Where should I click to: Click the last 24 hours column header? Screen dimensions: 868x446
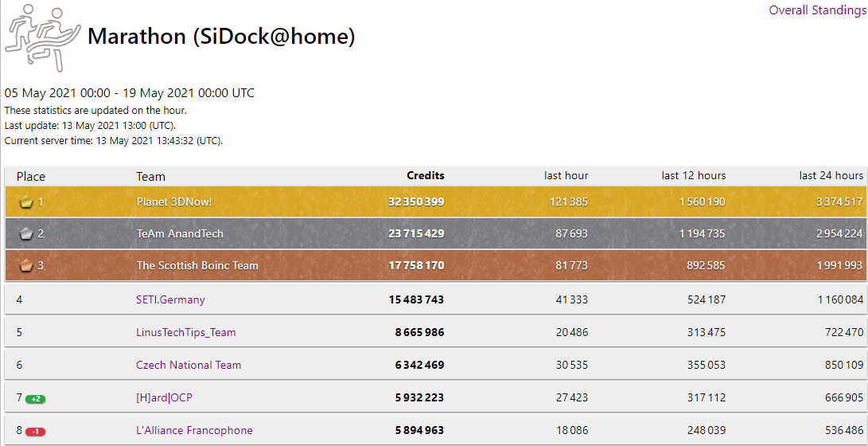point(831,176)
